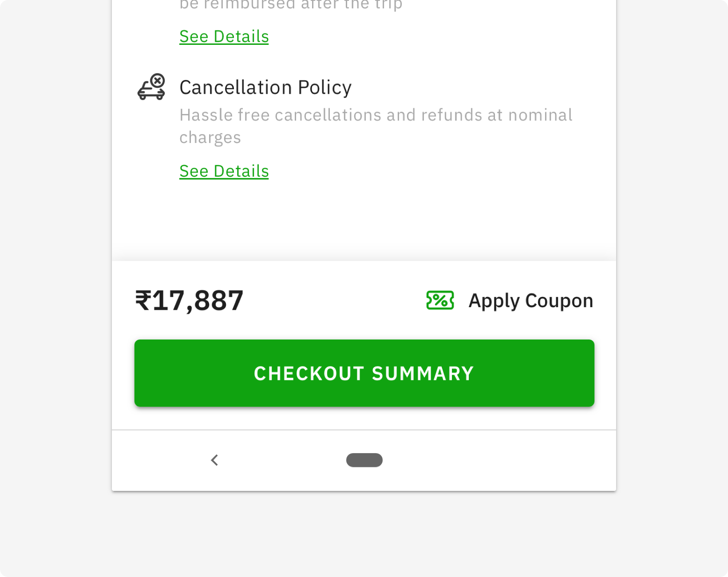This screenshot has height=577, width=728.
Task: Click the car cancellation icon
Action: click(151, 87)
